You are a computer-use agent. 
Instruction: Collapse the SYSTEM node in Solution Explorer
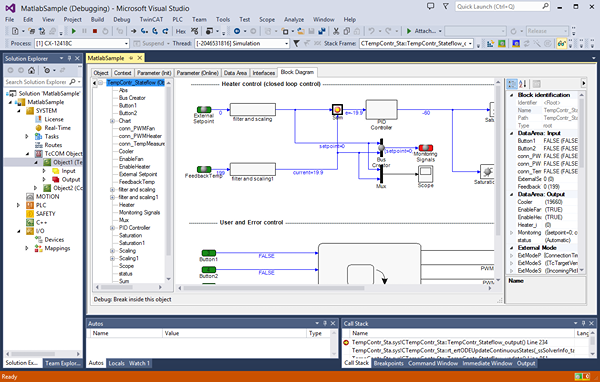click(x=19, y=111)
